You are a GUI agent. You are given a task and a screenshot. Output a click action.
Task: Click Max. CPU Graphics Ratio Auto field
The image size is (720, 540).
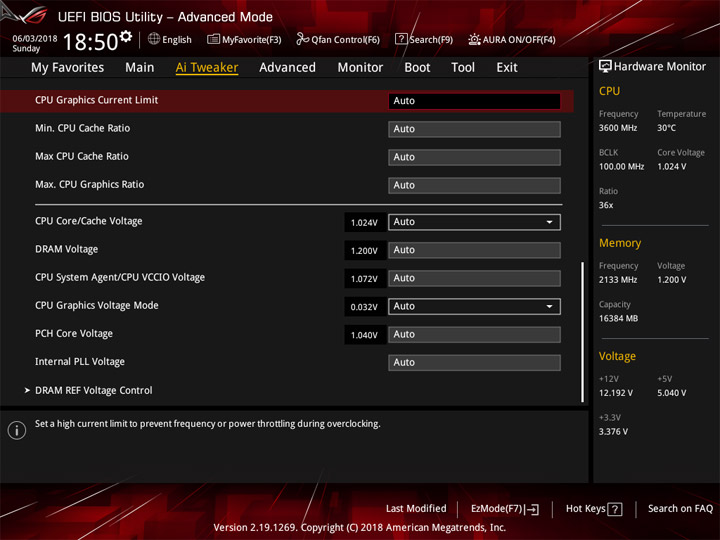pos(474,186)
